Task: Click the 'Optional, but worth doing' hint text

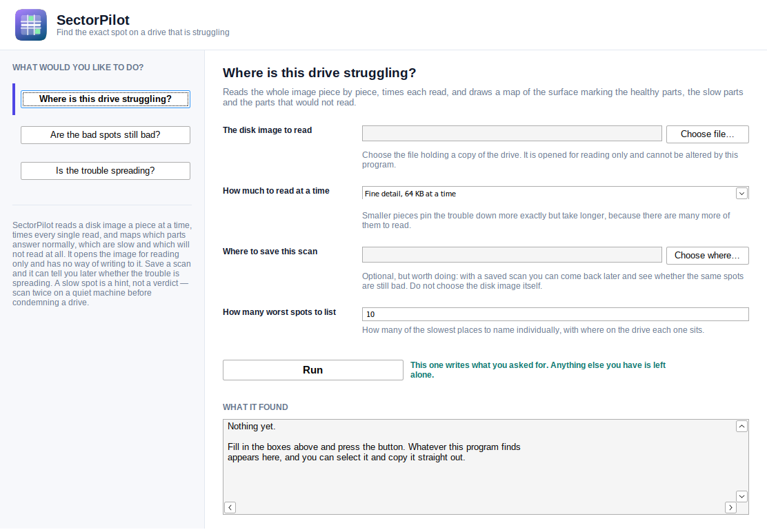Action: point(552,281)
